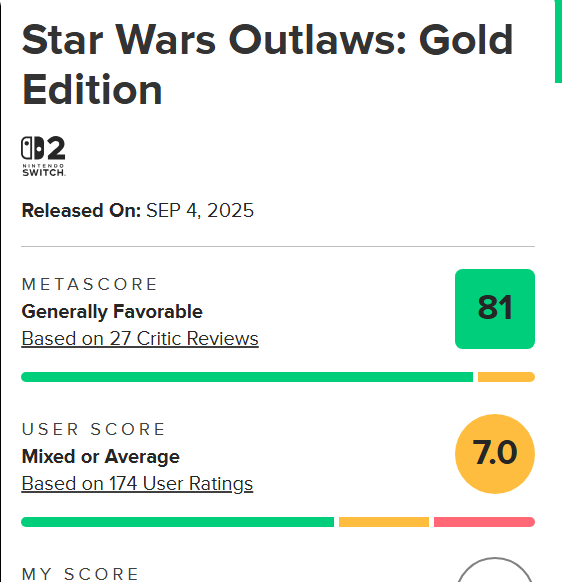Open the 174 User Ratings link
This screenshot has height=582, width=562.
click(137, 484)
